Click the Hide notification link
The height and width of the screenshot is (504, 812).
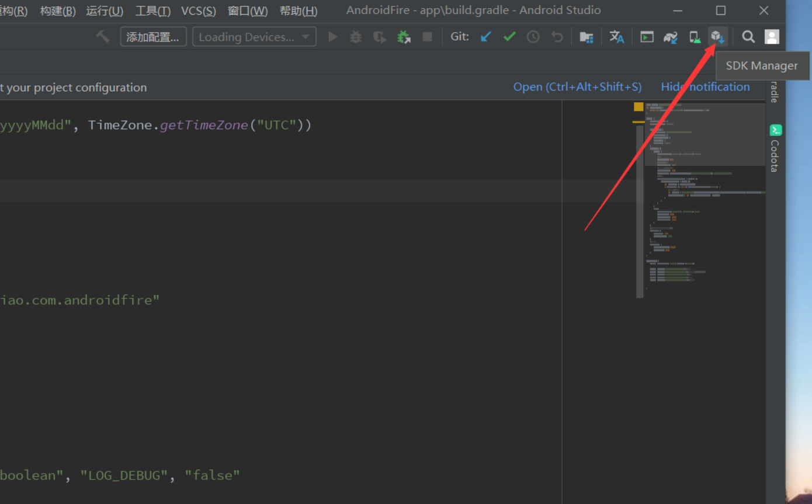(x=705, y=87)
